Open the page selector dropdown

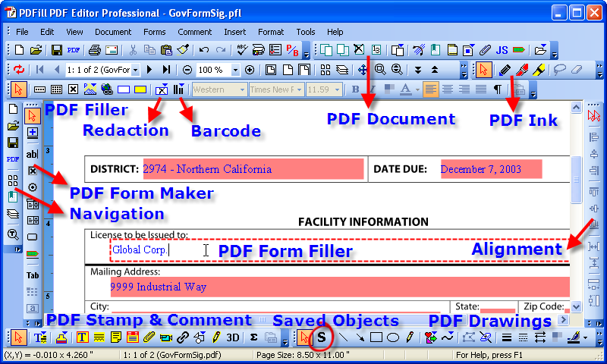[x=136, y=70]
